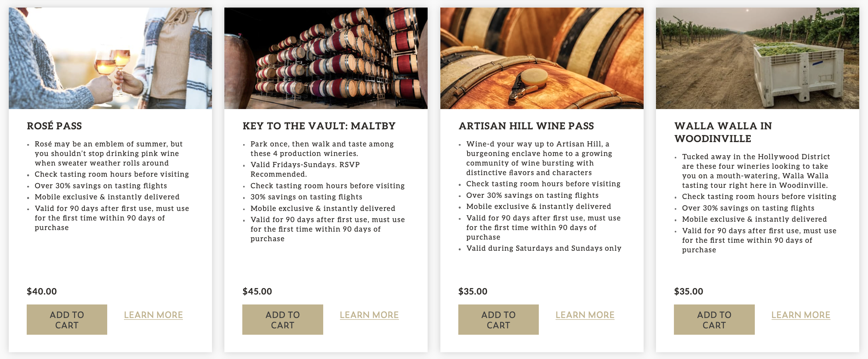
Task: Open Learn More for the Rosé Pass
Action: click(x=153, y=315)
